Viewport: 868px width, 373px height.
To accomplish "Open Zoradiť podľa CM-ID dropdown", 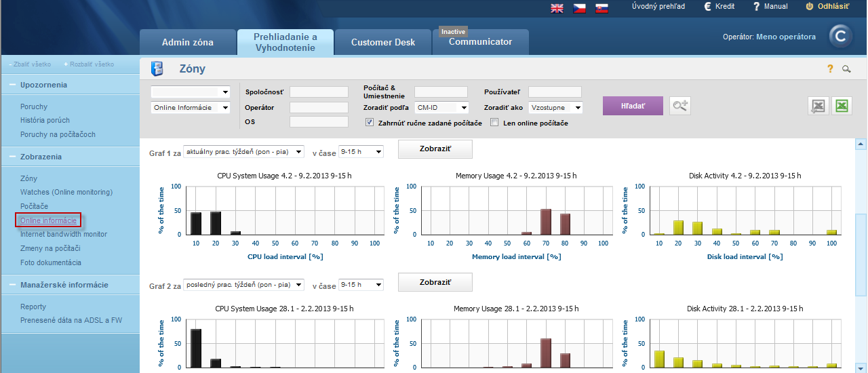I will pyautogui.click(x=442, y=107).
